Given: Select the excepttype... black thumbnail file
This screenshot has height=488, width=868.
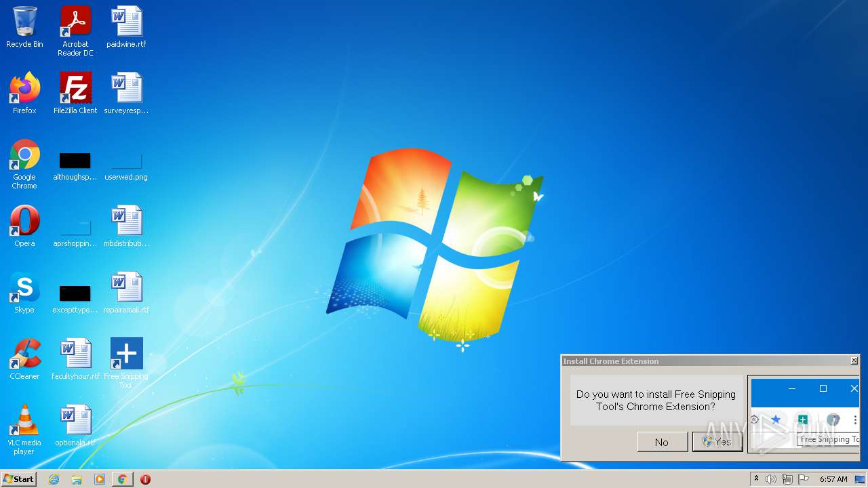Looking at the screenshot, I should (75, 300).
